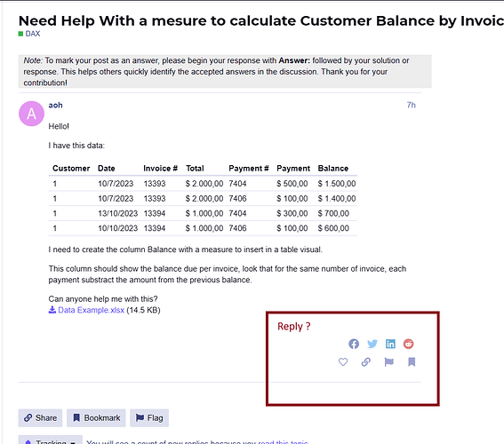Click the Share button below the post

click(x=40, y=418)
